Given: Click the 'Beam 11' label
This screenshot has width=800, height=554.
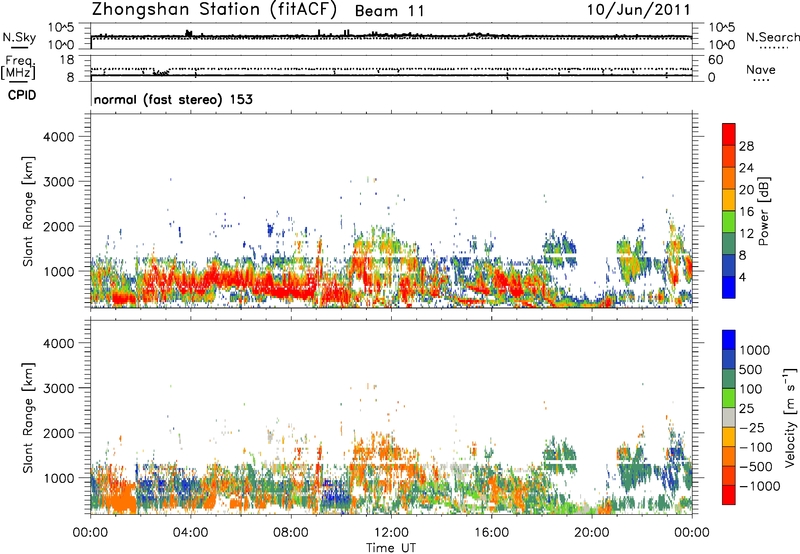Looking at the screenshot, I should pos(389,11).
